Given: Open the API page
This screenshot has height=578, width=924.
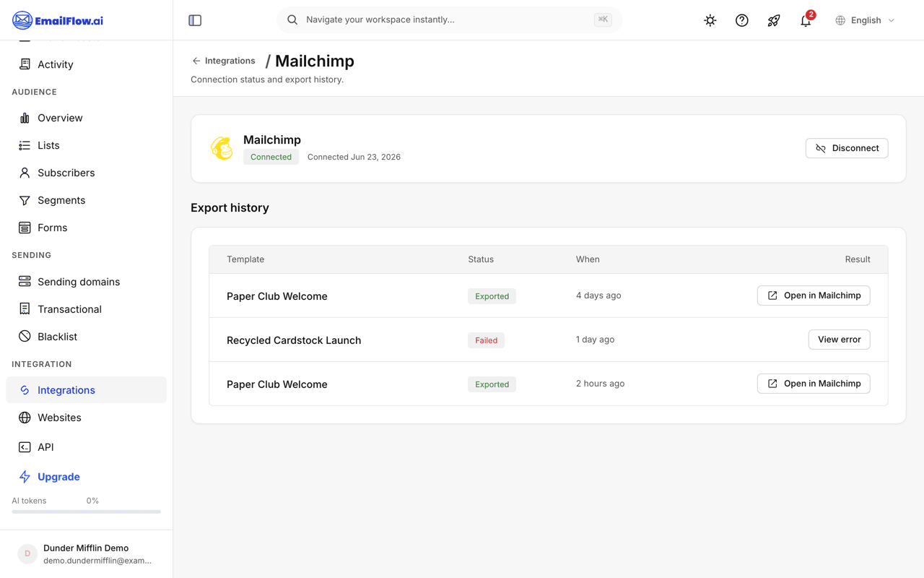Looking at the screenshot, I should tap(86, 447).
